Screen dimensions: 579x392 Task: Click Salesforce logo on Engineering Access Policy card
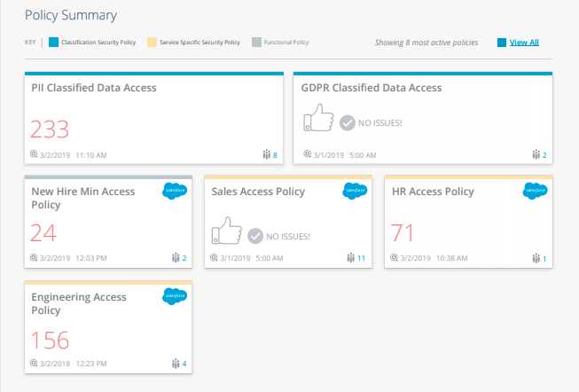pos(175,296)
